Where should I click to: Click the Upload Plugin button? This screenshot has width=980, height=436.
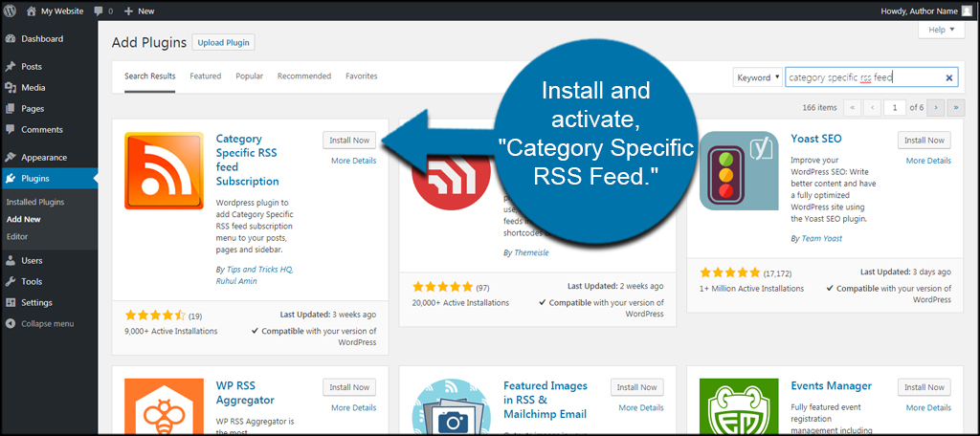[x=223, y=42]
